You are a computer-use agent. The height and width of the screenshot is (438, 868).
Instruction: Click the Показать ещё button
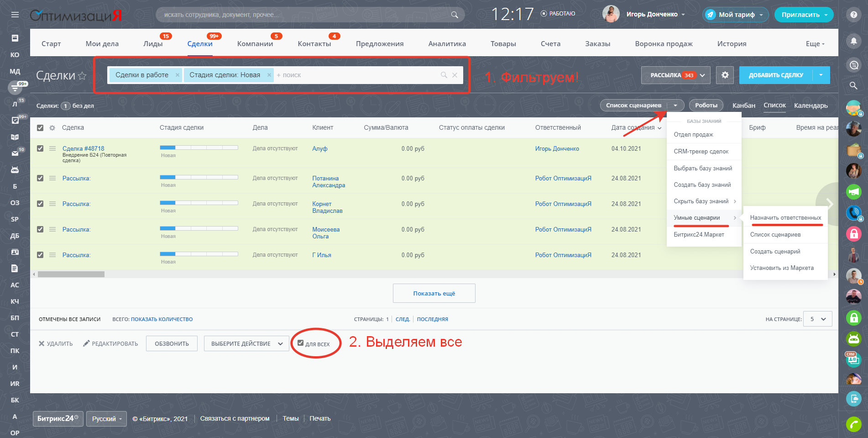tap(434, 293)
